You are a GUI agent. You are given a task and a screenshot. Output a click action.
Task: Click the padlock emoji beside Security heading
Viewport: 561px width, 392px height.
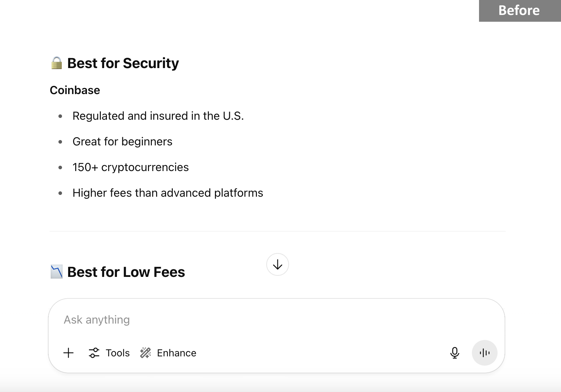pos(56,63)
